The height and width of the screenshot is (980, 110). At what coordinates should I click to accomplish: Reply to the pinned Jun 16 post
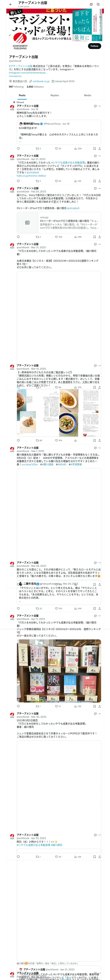click(x=18, y=148)
